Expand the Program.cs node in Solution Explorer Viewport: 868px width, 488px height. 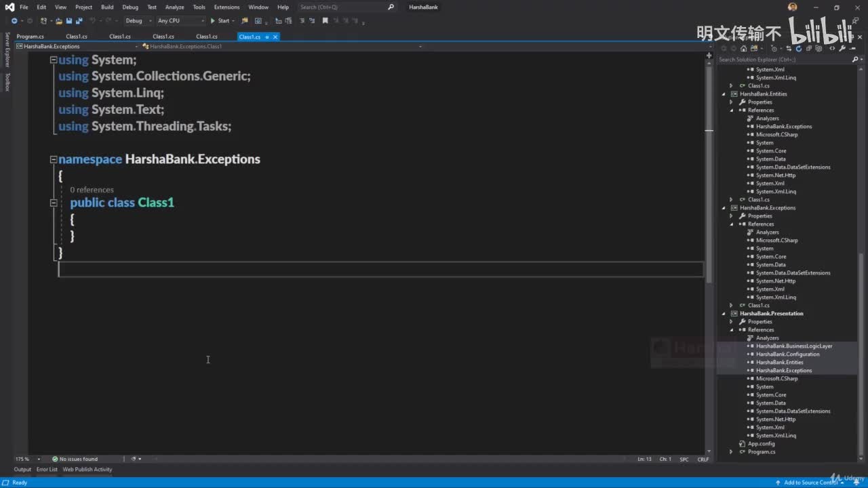732,452
